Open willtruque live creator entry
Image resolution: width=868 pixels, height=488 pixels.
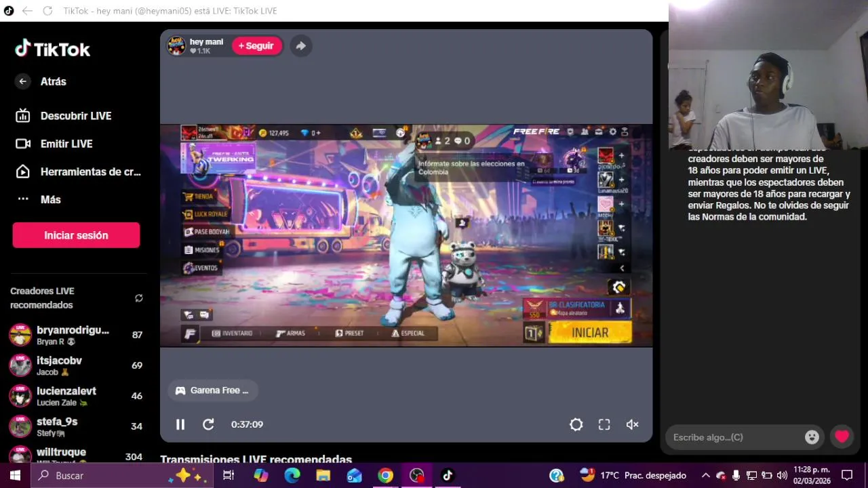tap(76, 454)
